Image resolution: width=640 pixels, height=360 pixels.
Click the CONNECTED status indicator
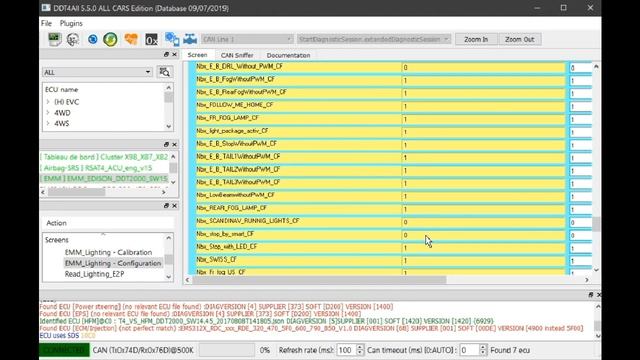64,350
